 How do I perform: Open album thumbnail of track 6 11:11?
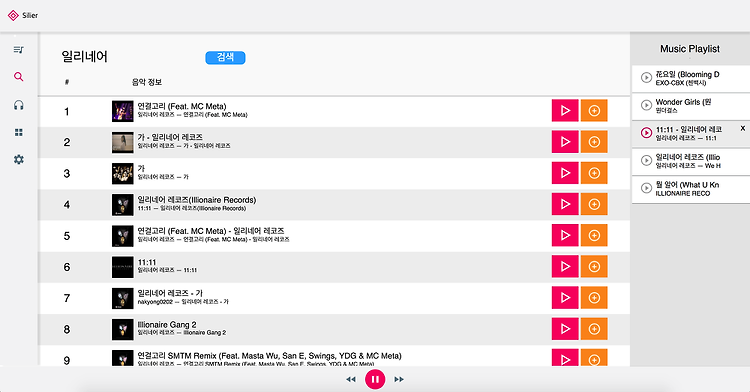(x=122, y=267)
